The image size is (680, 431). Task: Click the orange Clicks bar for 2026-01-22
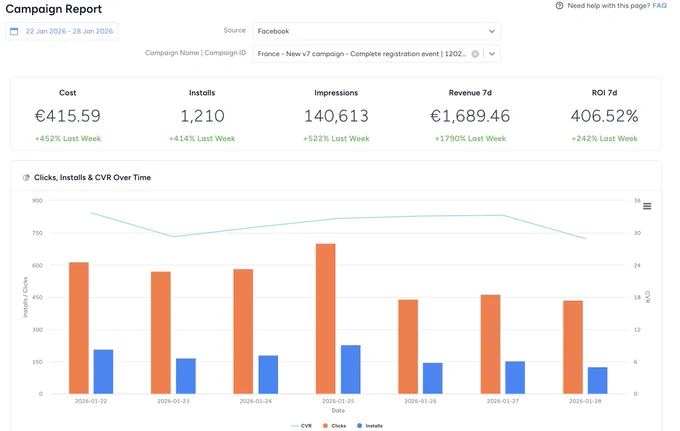point(78,328)
